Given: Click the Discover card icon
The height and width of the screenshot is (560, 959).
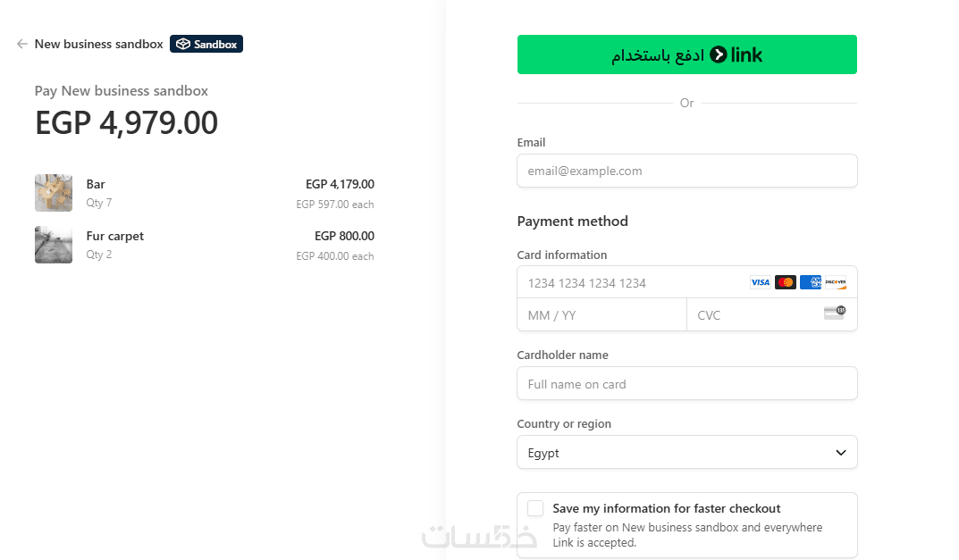Looking at the screenshot, I should click(x=836, y=282).
